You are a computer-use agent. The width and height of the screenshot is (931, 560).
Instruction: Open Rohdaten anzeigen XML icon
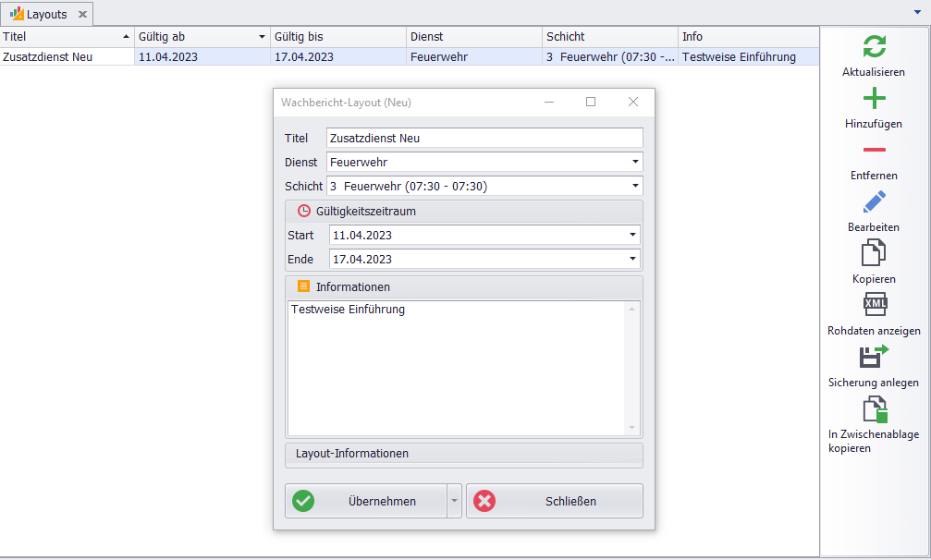[874, 304]
